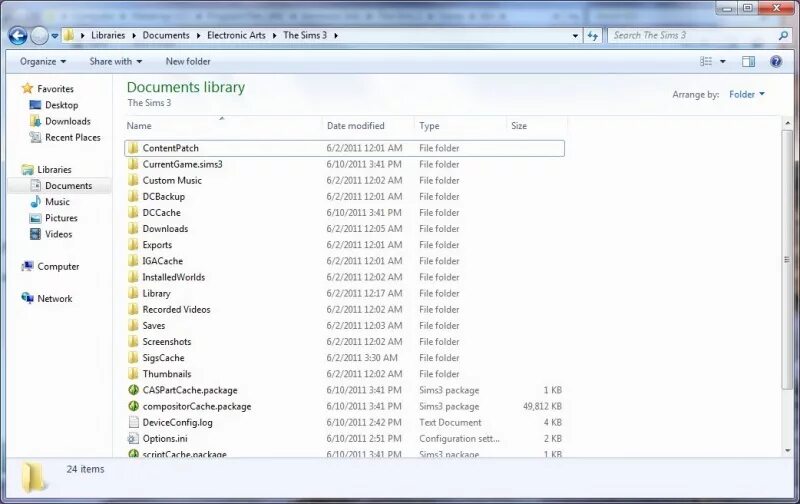Image resolution: width=800 pixels, height=504 pixels.
Task: Click the Library folder icon
Action: pos(133,293)
